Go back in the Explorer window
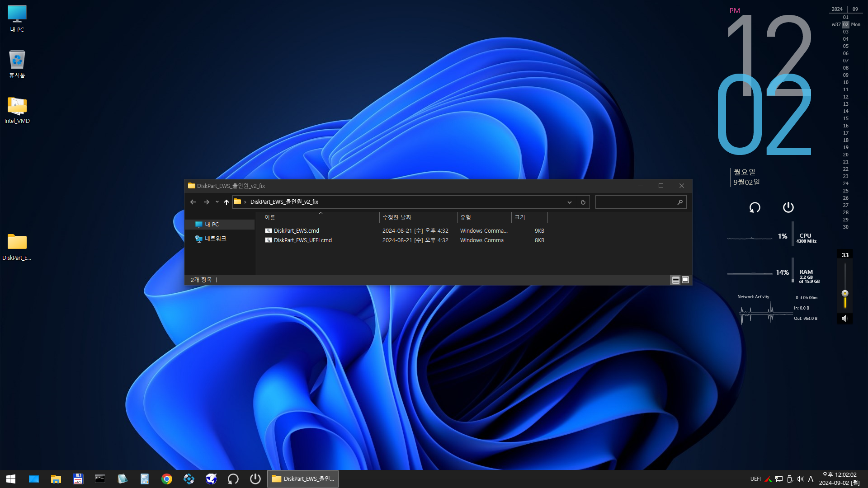Viewport: 868px width, 488px height. (x=193, y=202)
